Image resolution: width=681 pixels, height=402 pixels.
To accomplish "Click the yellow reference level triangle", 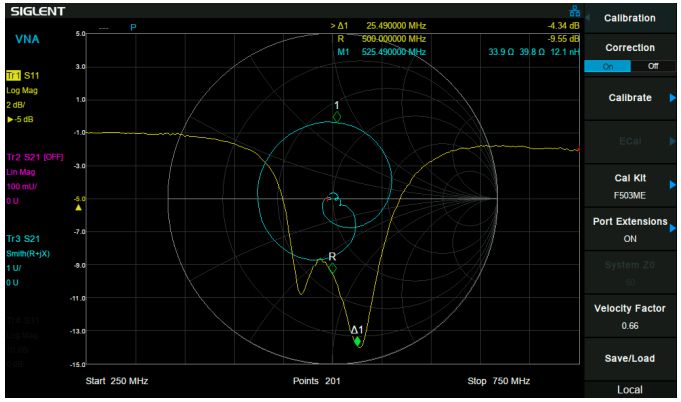I will pos(78,208).
